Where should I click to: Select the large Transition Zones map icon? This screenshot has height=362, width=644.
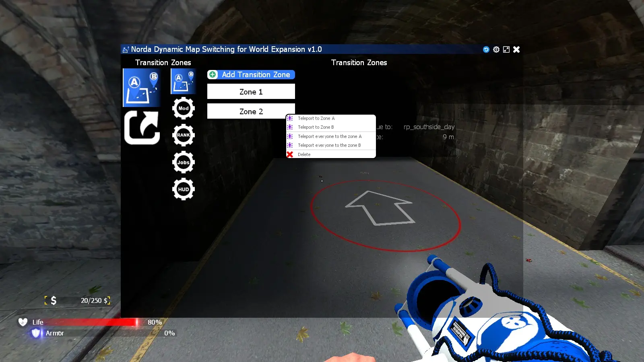(142, 88)
